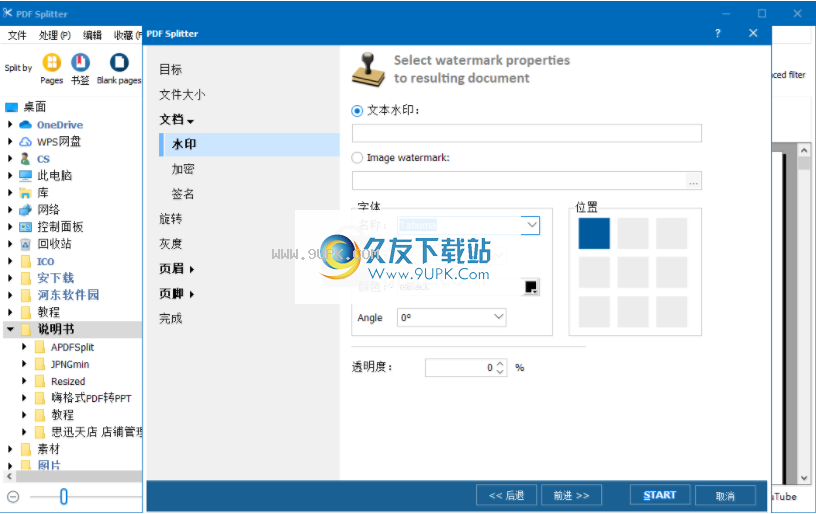Screen dimensions: 816x514
Task: Open the 签名 signature page
Action: coord(183,194)
